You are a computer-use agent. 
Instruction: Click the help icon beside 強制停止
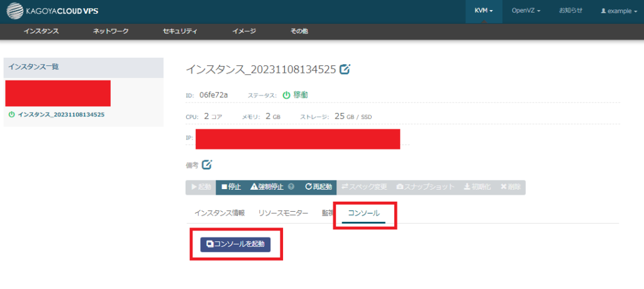tap(291, 187)
